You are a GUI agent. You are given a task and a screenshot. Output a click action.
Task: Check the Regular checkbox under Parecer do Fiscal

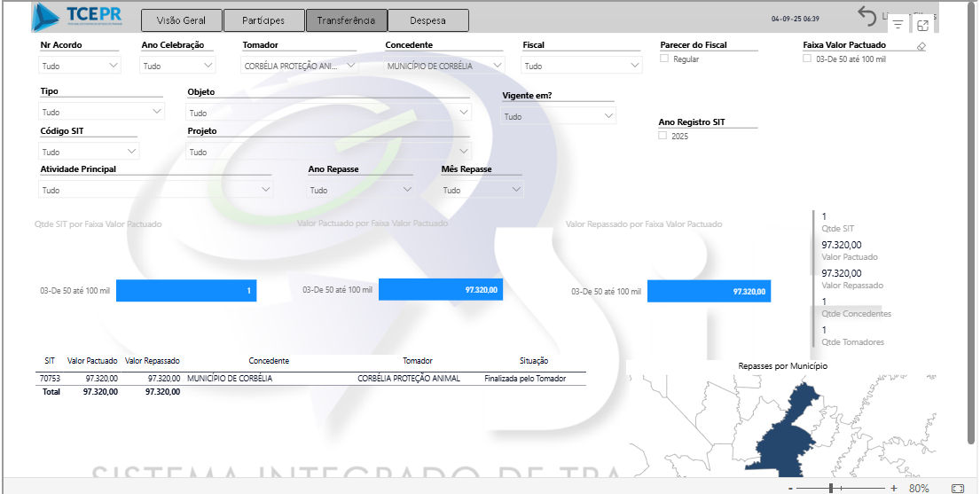tap(664, 59)
